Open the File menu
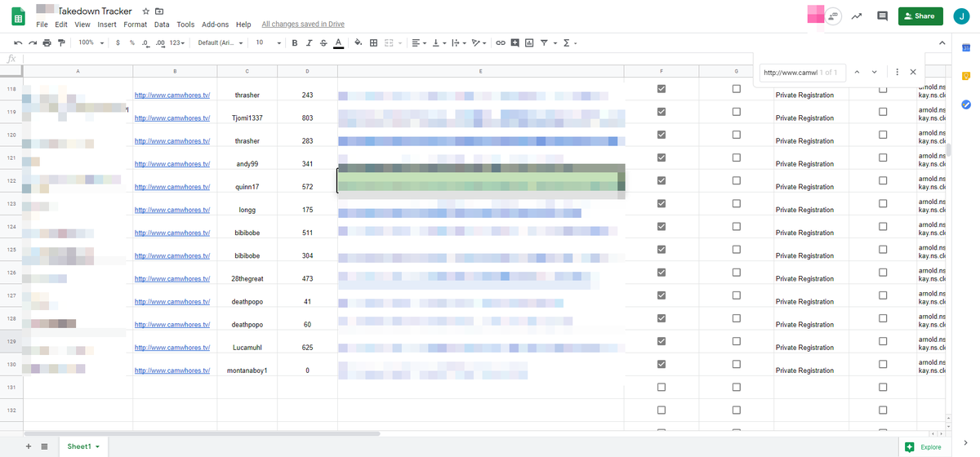980x457 pixels. [x=42, y=24]
